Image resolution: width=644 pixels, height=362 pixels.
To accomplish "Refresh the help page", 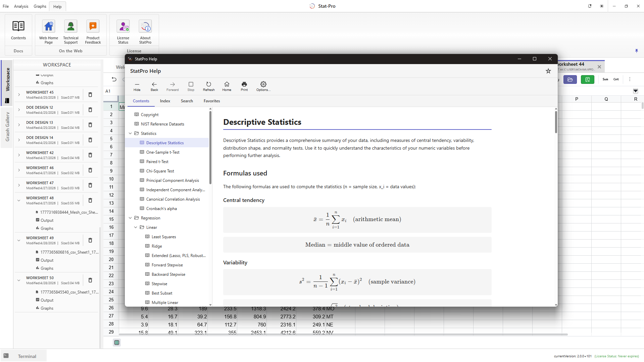I will (209, 86).
